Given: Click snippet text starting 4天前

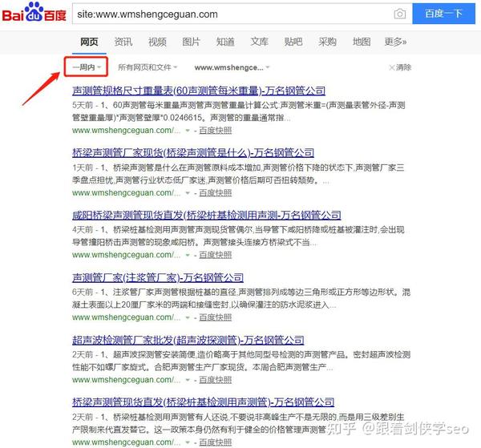Looking at the screenshot, I should 238,236.
